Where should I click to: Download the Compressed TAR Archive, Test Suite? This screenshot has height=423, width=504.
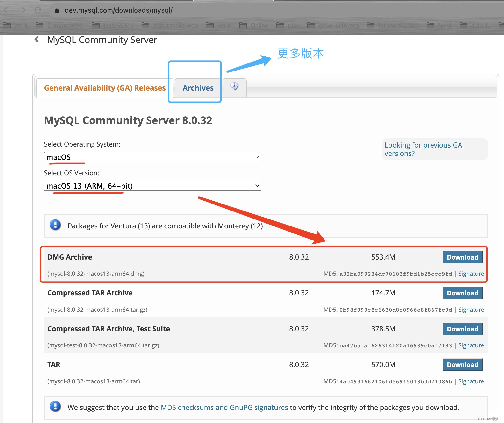point(462,329)
